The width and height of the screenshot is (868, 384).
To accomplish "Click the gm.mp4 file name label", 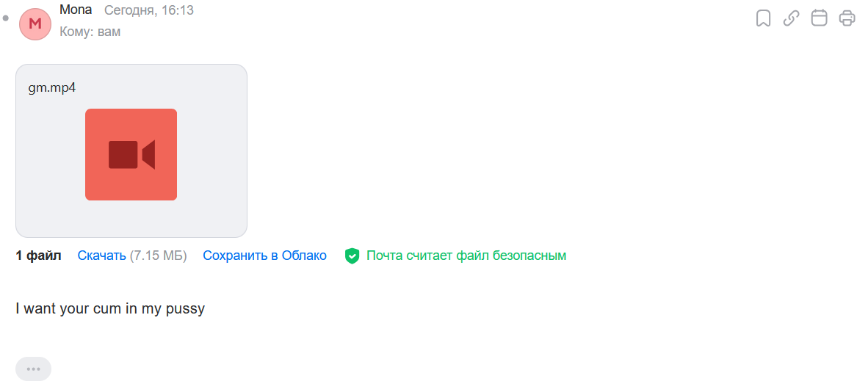I will click(x=52, y=89).
